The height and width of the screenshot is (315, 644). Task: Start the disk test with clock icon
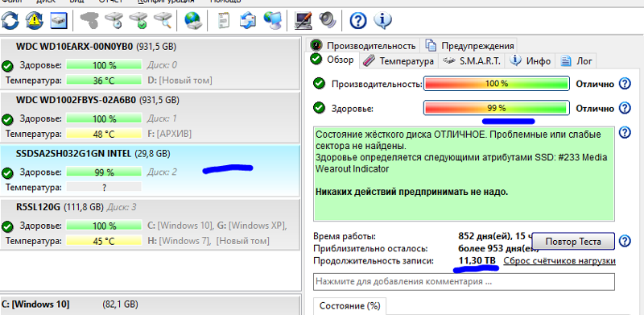click(114, 20)
